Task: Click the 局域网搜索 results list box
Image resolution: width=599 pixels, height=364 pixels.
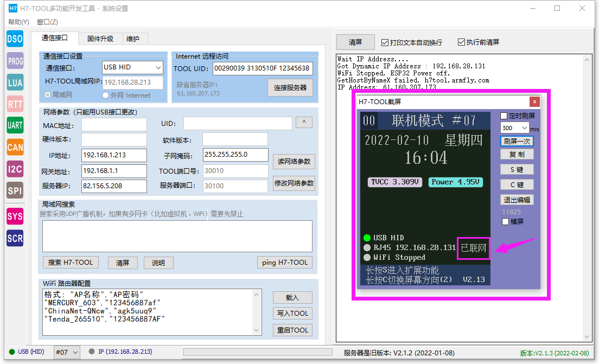Action: coord(177,236)
